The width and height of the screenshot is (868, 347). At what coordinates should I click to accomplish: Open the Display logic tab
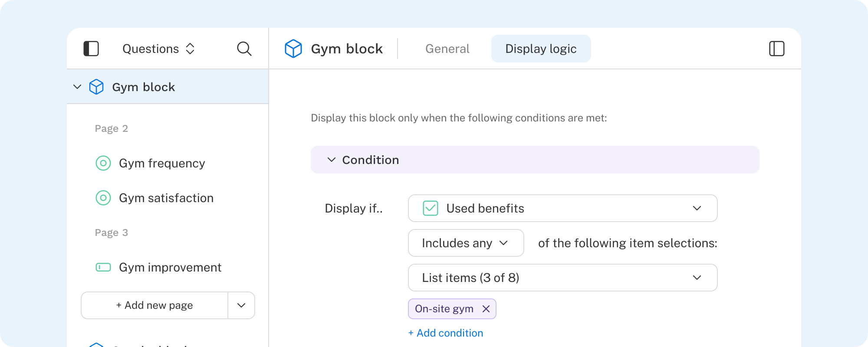[540, 49]
